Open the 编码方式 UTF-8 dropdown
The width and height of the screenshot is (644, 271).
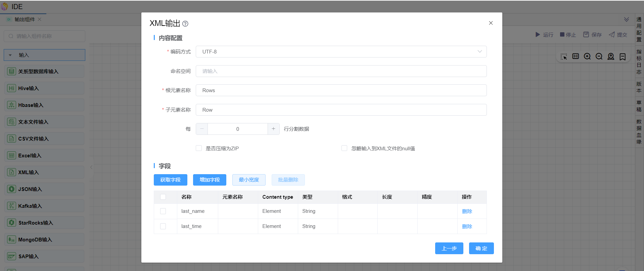click(x=341, y=52)
